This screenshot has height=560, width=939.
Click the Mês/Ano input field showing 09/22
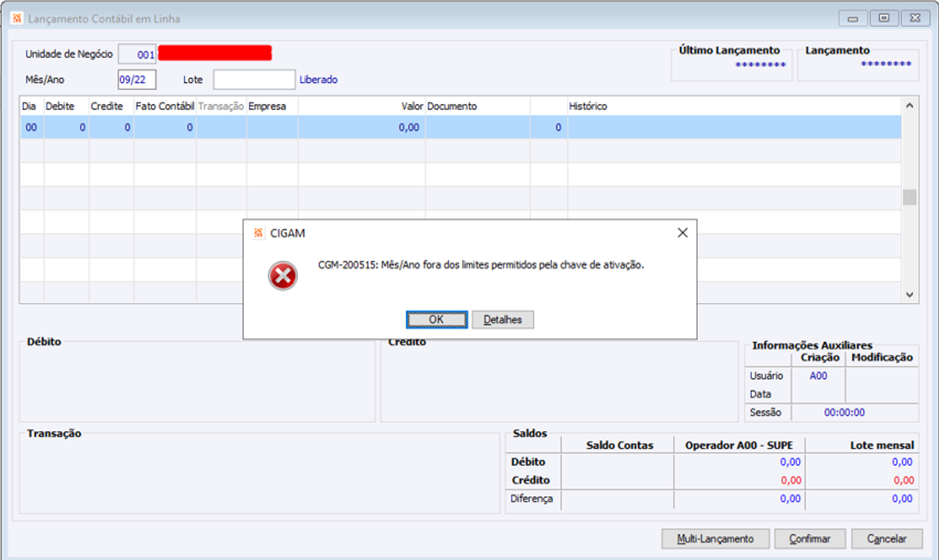coord(137,80)
